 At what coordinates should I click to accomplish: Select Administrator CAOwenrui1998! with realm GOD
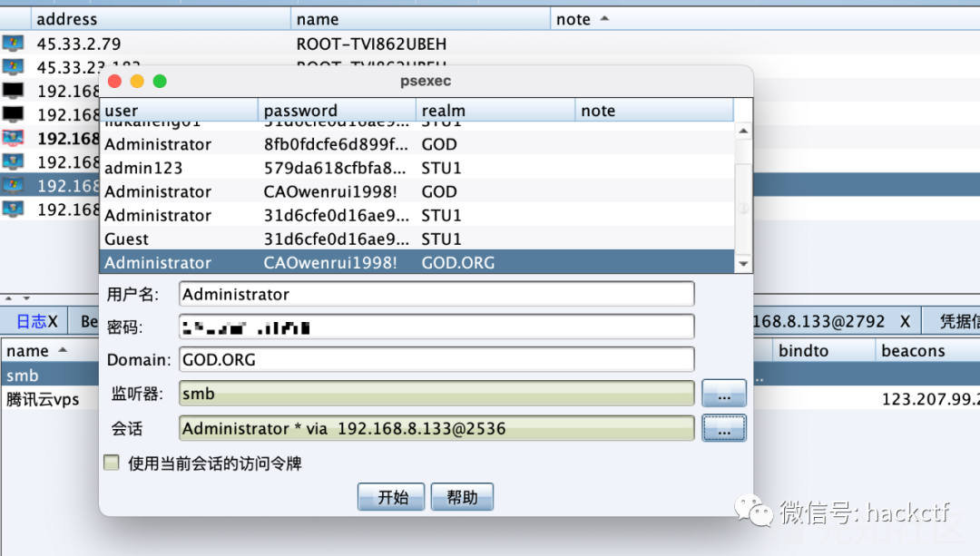pos(416,191)
